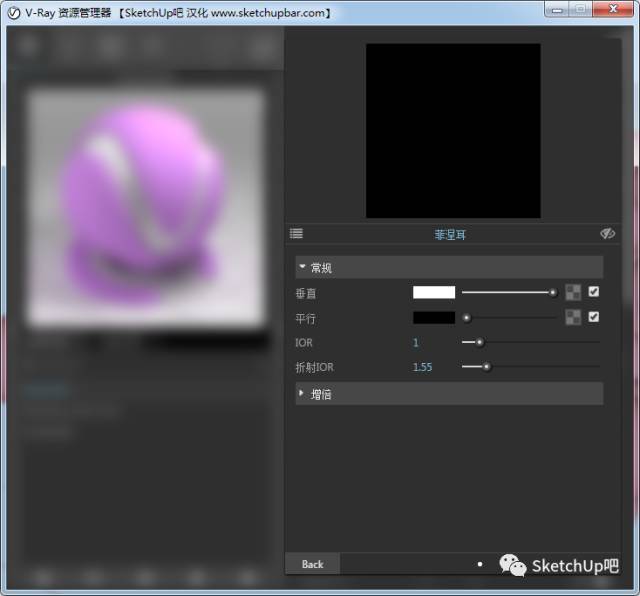Expand the 增倍 section

[x=449, y=394]
